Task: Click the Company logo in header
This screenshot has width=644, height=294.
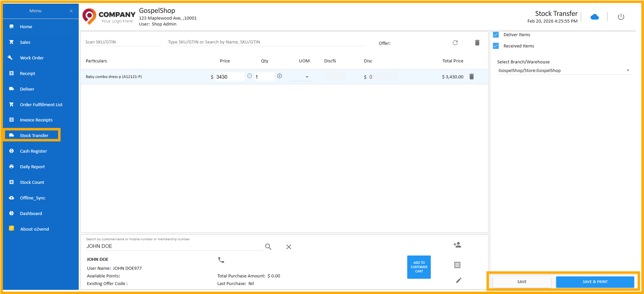Action: [109, 17]
